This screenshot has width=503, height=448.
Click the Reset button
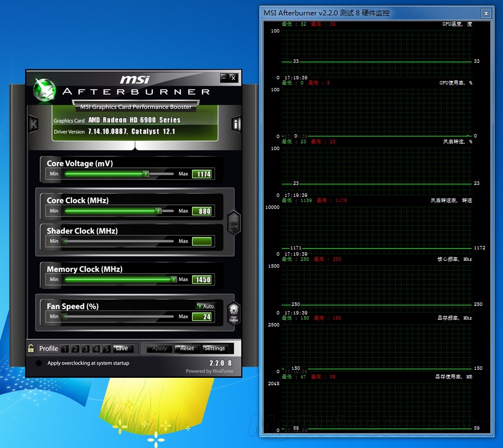pyautogui.click(x=187, y=349)
